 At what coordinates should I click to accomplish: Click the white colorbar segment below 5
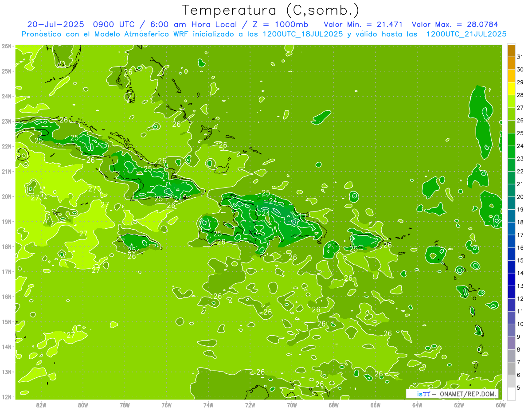point(511,394)
